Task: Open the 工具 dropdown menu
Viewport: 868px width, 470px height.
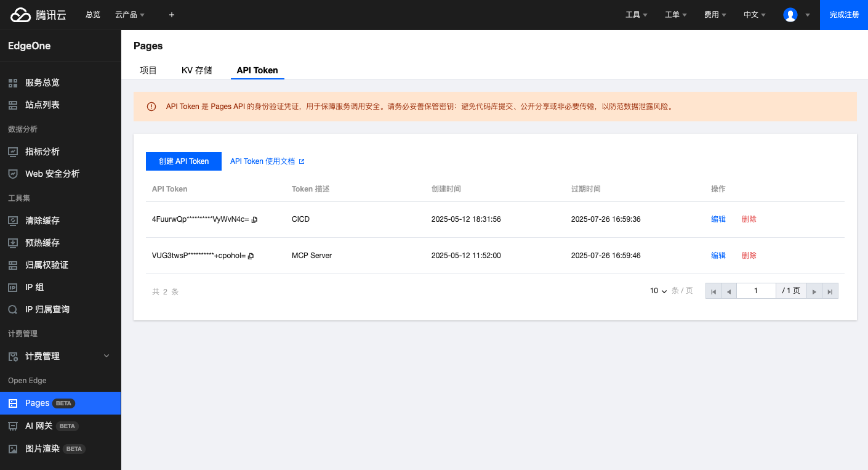Action: [x=637, y=15]
